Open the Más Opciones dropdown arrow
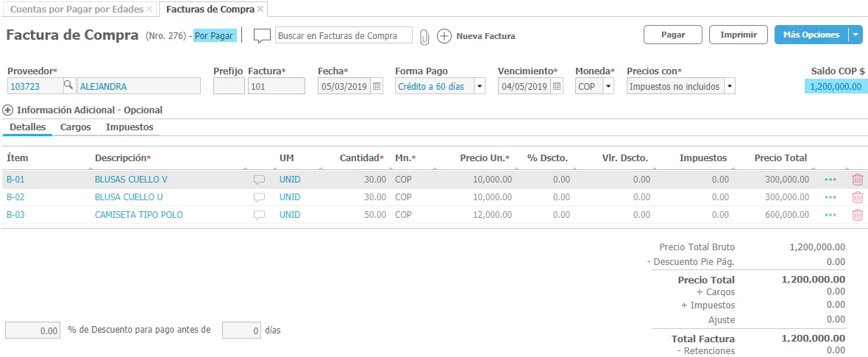868x357 pixels. [x=855, y=35]
